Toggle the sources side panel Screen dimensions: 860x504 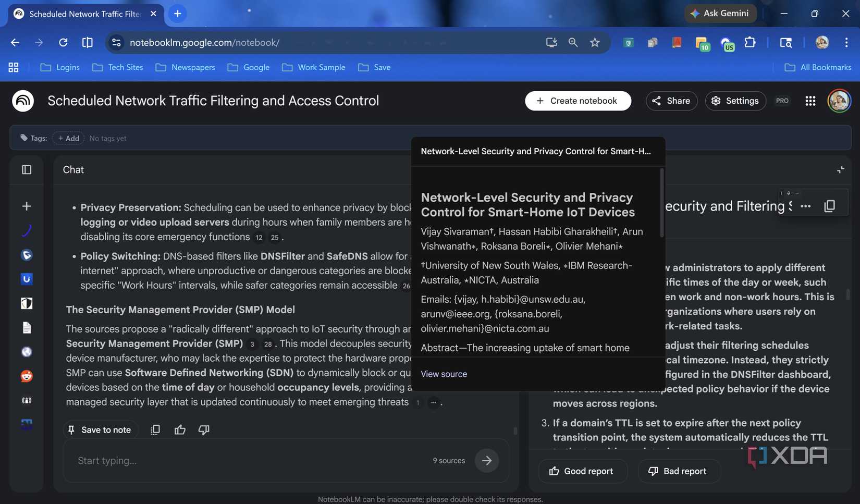pyautogui.click(x=27, y=170)
